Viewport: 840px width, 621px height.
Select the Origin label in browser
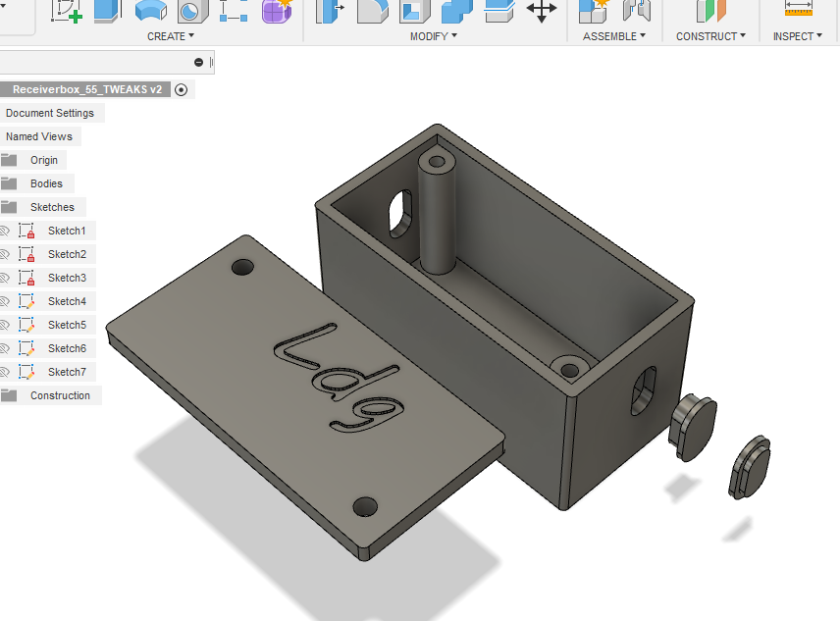click(x=44, y=160)
